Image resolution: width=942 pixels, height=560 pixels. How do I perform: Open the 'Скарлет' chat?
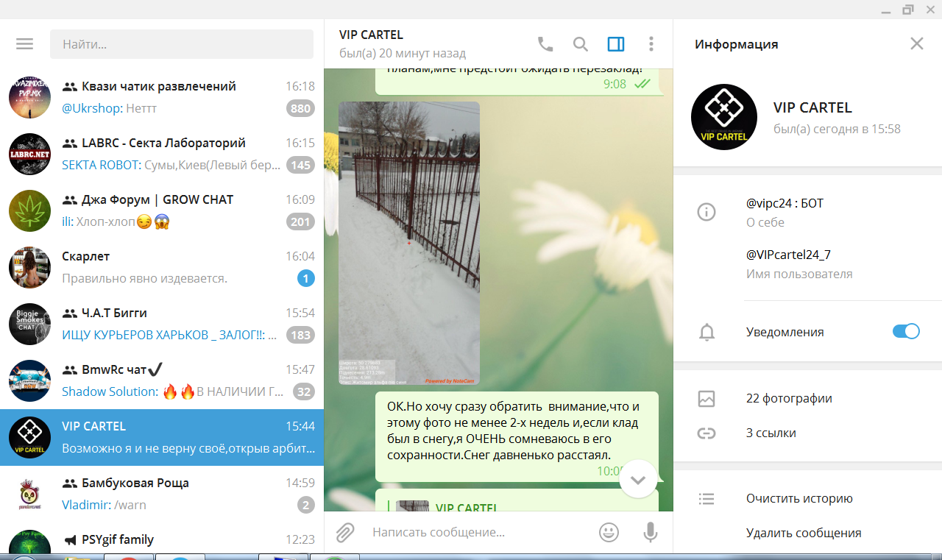tap(162, 267)
